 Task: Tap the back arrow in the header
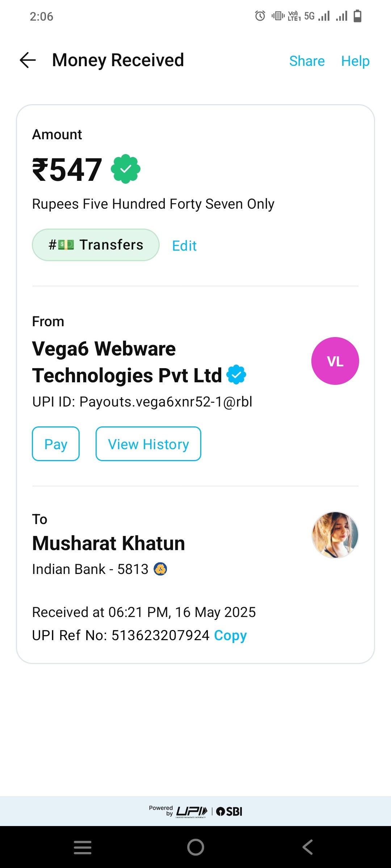pos(28,60)
